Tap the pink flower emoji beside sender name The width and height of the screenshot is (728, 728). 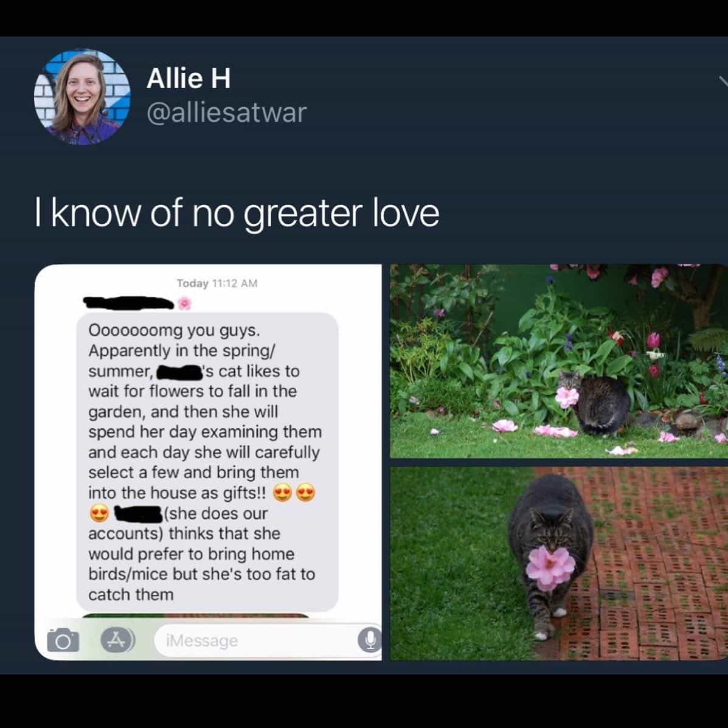click(x=184, y=303)
